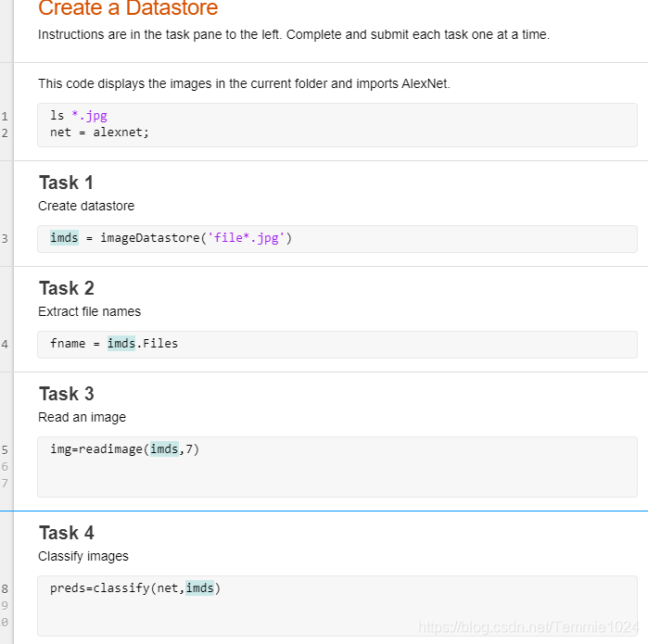Viewport: 648px width, 644px height.
Task: Click the highlighted 'imds' variable on line 3
Action: coord(64,238)
